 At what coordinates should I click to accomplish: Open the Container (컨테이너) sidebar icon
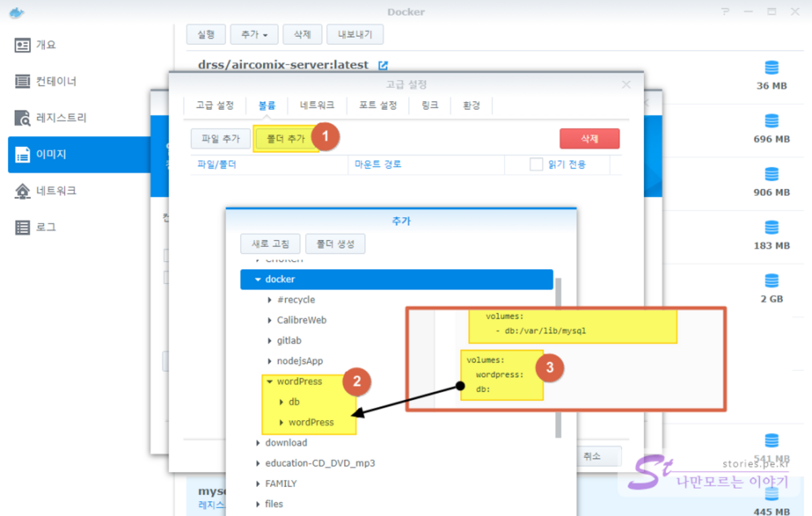[23, 82]
